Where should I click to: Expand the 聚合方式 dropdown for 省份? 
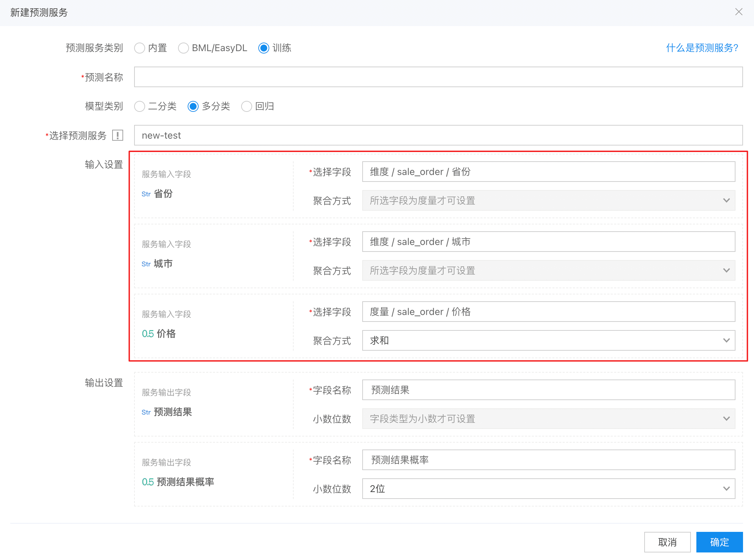(549, 200)
